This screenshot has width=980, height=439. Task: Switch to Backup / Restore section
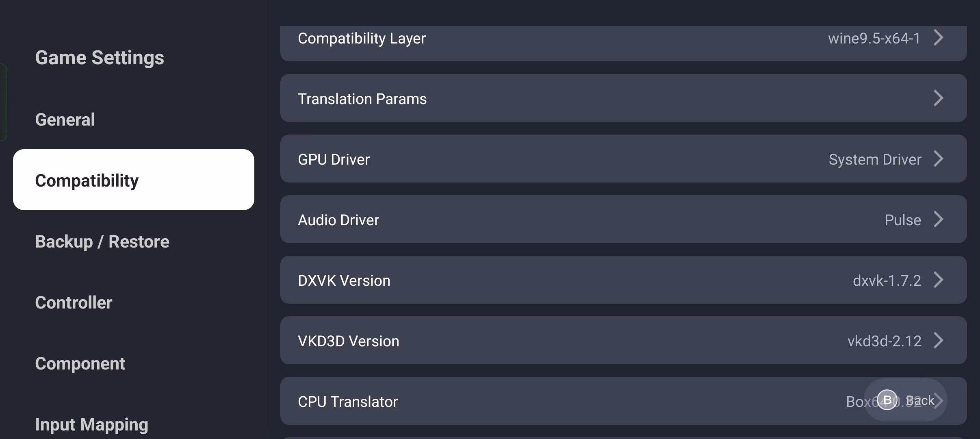tap(102, 241)
